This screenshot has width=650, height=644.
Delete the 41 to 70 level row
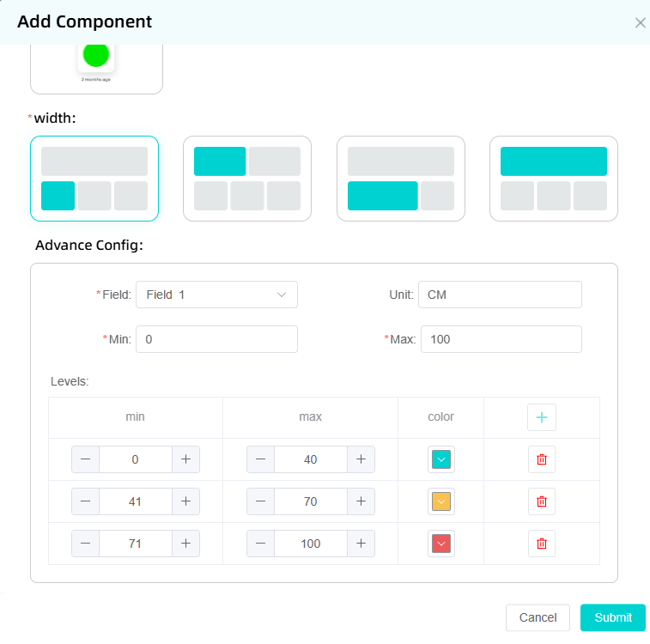(x=542, y=501)
